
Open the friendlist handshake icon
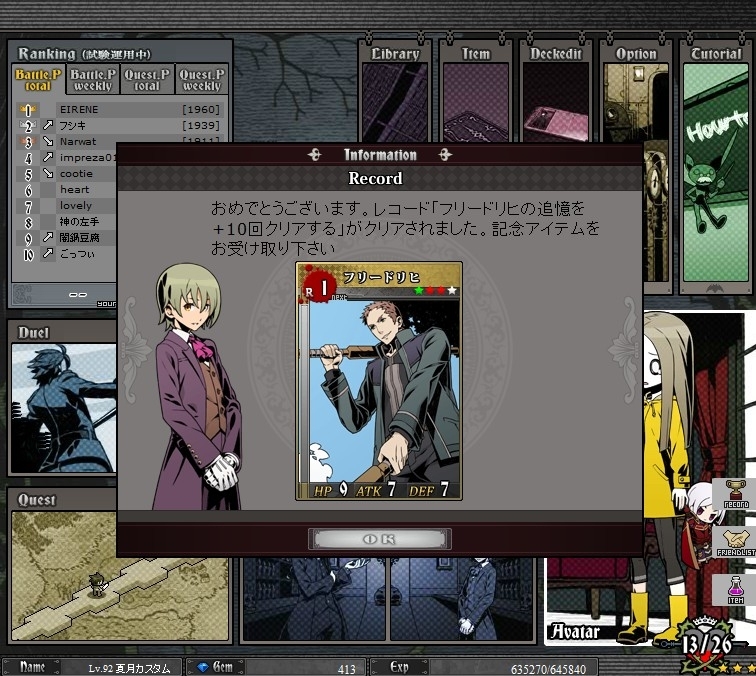coord(736,542)
